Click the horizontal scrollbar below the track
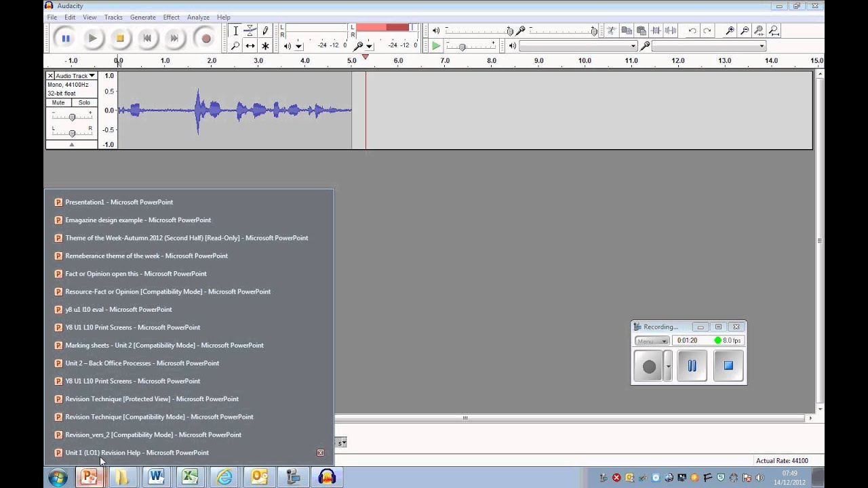The image size is (868, 488). tap(465, 418)
